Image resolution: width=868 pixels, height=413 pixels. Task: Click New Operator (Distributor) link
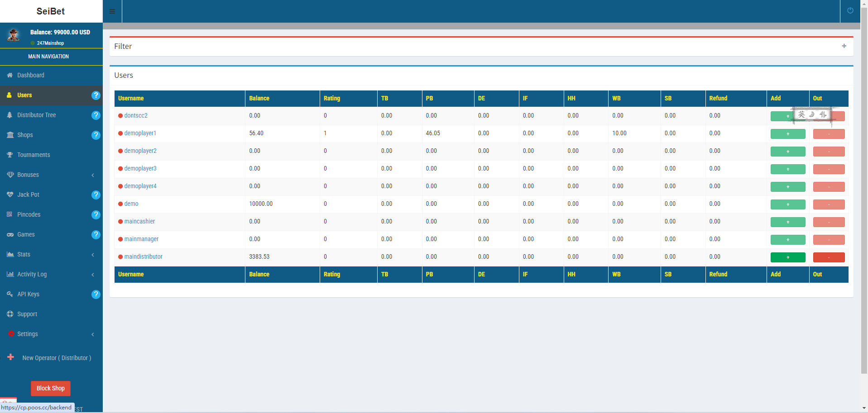[x=57, y=358]
